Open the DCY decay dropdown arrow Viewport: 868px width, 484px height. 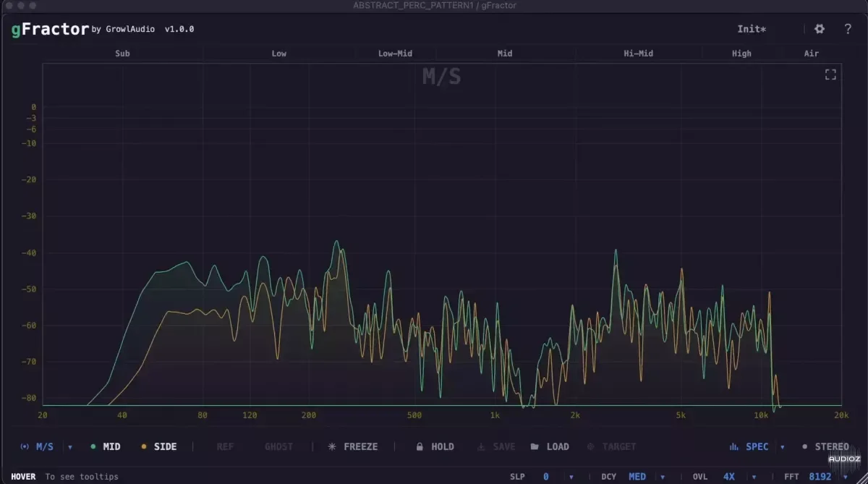[x=661, y=477]
